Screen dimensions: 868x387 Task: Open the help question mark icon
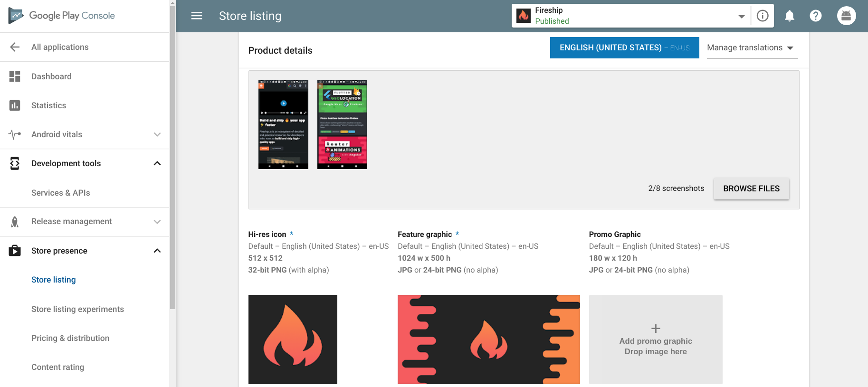[815, 16]
